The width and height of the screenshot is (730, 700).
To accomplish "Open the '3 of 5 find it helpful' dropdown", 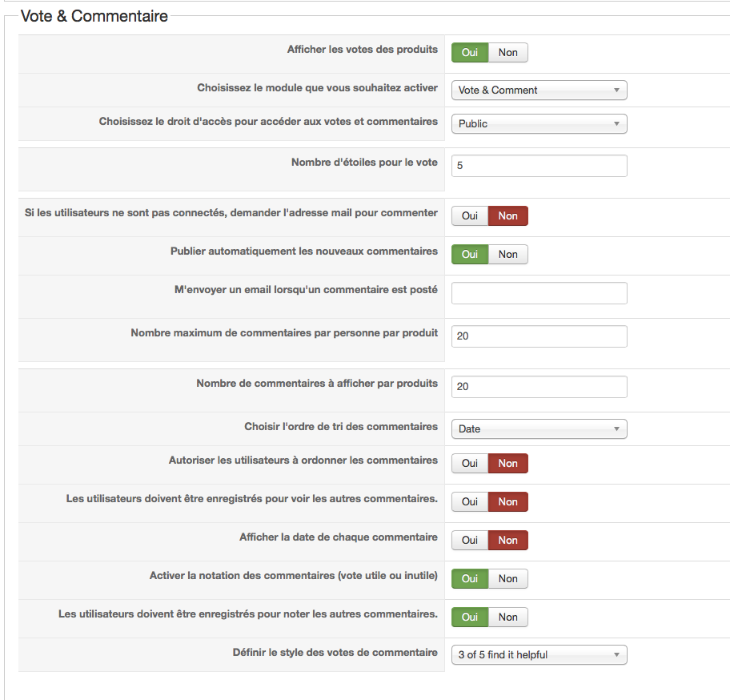I will [539, 655].
